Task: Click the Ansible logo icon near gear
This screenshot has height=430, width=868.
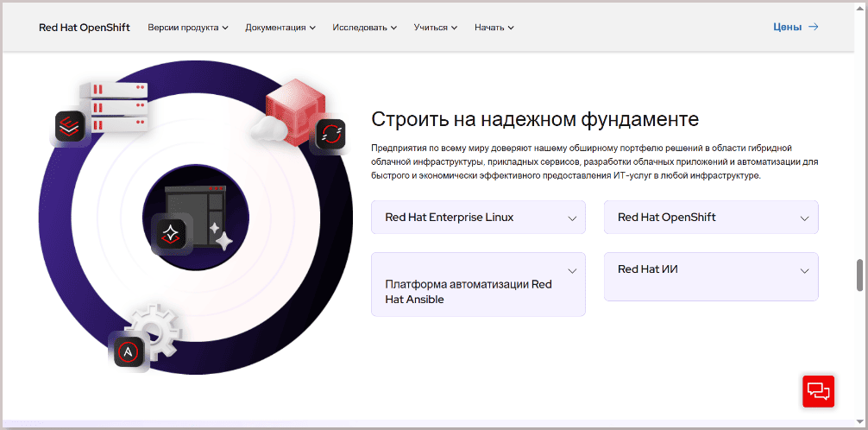Action: pyautogui.click(x=129, y=351)
